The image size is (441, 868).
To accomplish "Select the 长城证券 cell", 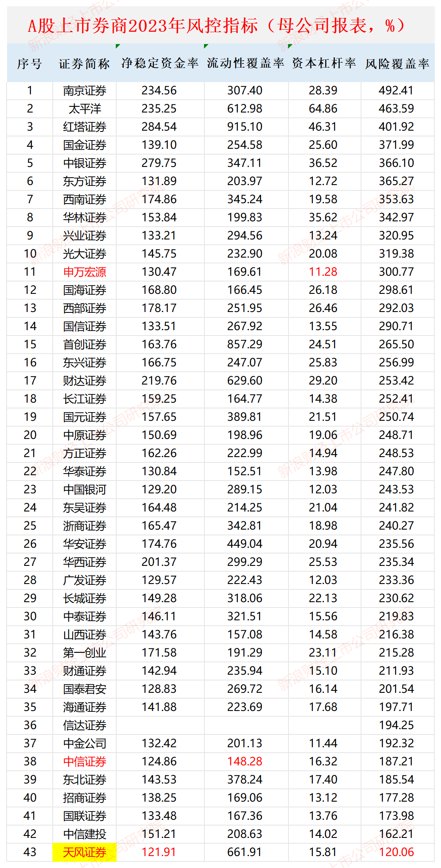I will click(84, 598).
